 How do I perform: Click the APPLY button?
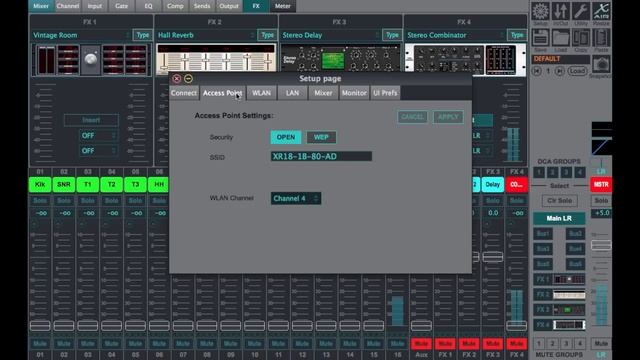pos(448,117)
